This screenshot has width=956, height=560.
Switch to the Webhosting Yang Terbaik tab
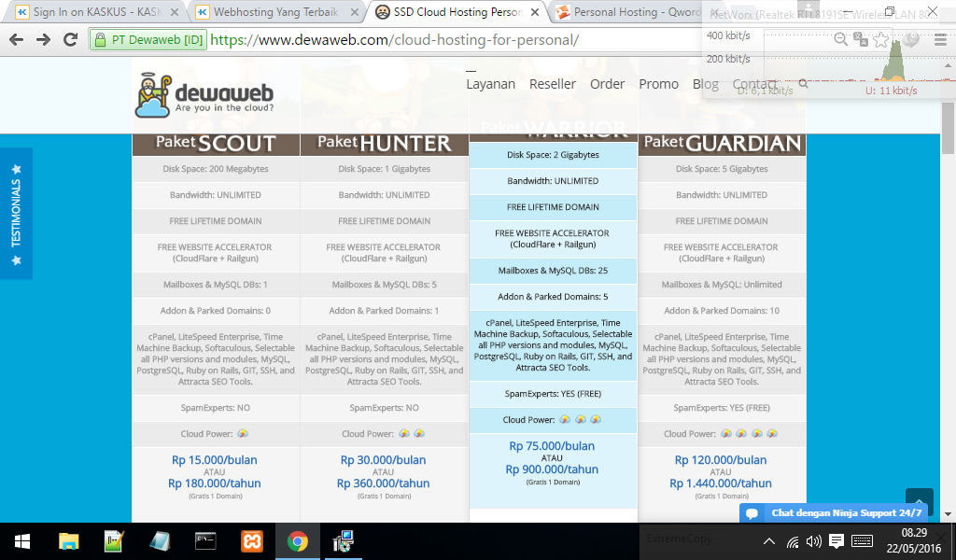[x=275, y=12]
